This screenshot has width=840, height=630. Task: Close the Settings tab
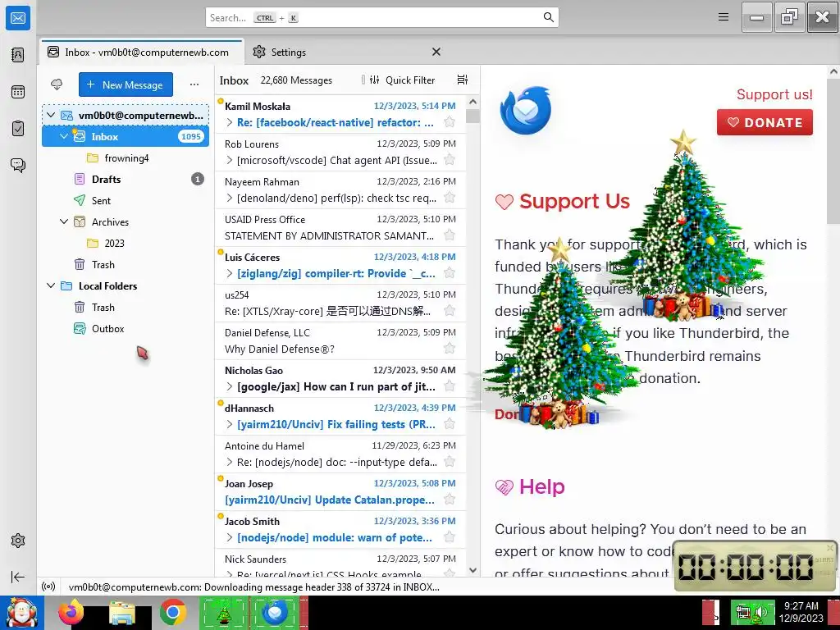point(436,52)
